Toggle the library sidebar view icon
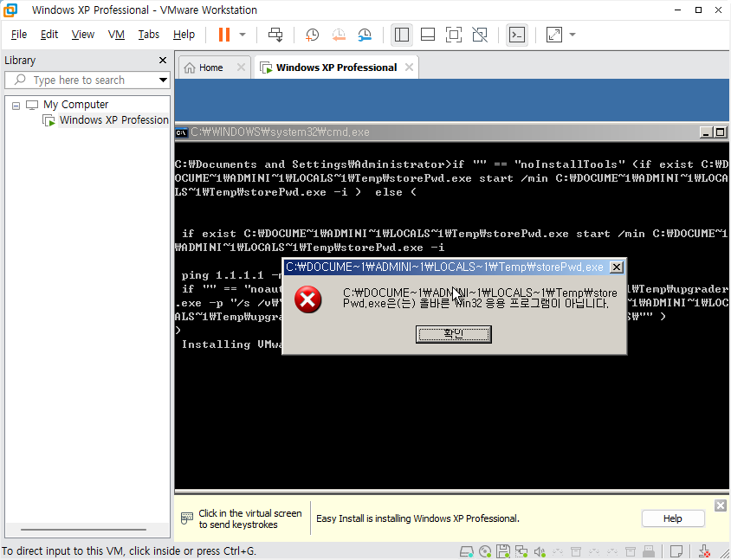Image resolution: width=731 pixels, height=560 pixels. [x=401, y=35]
